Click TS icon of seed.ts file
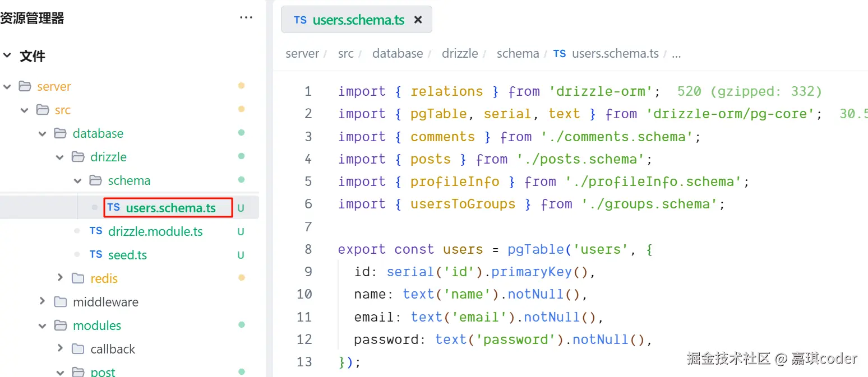This screenshot has height=377, width=868. pos(96,254)
